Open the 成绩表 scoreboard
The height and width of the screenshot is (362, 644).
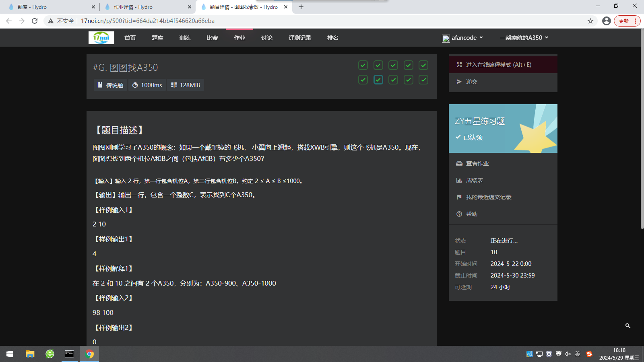pos(503,180)
